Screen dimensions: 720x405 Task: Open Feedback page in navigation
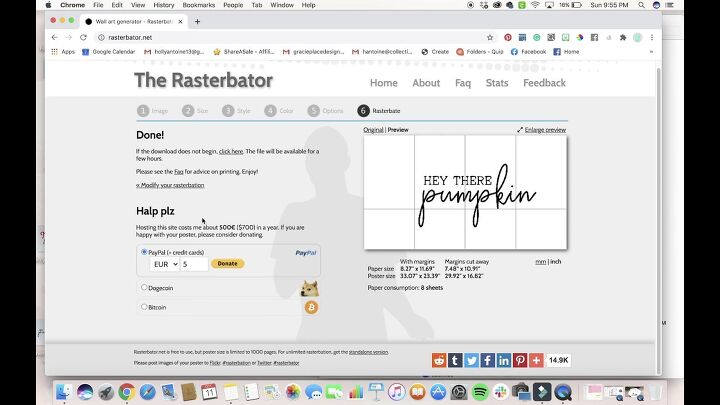[544, 83]
